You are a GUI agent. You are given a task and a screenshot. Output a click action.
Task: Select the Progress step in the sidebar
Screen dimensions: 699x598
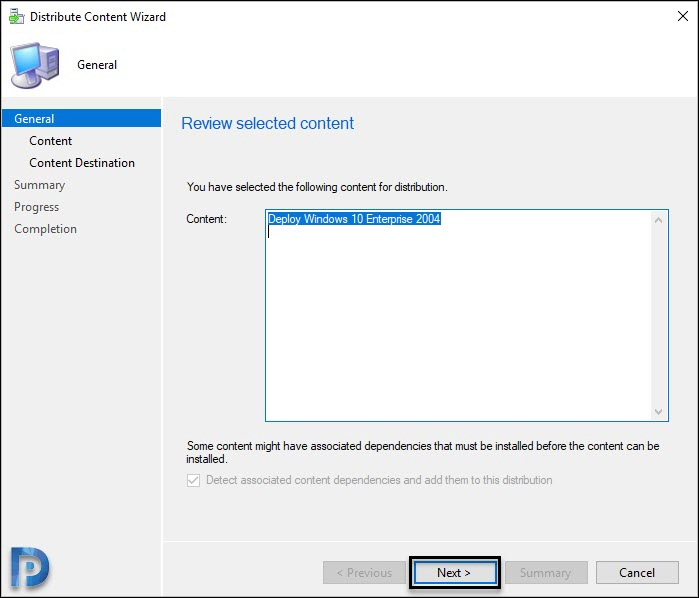tap(37, 207)
